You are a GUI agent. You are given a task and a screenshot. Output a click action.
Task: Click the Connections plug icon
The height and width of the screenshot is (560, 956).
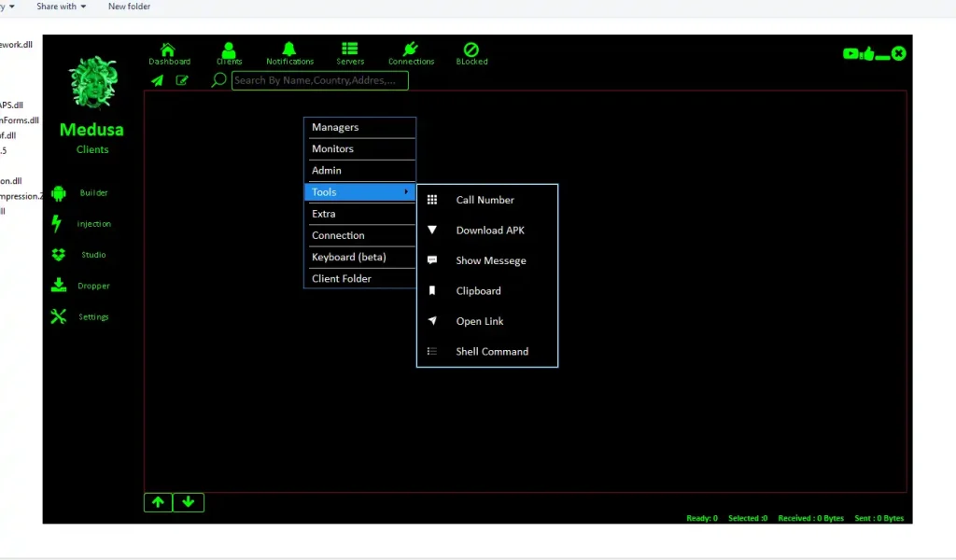pyautogui.click(x=411, y=50)
